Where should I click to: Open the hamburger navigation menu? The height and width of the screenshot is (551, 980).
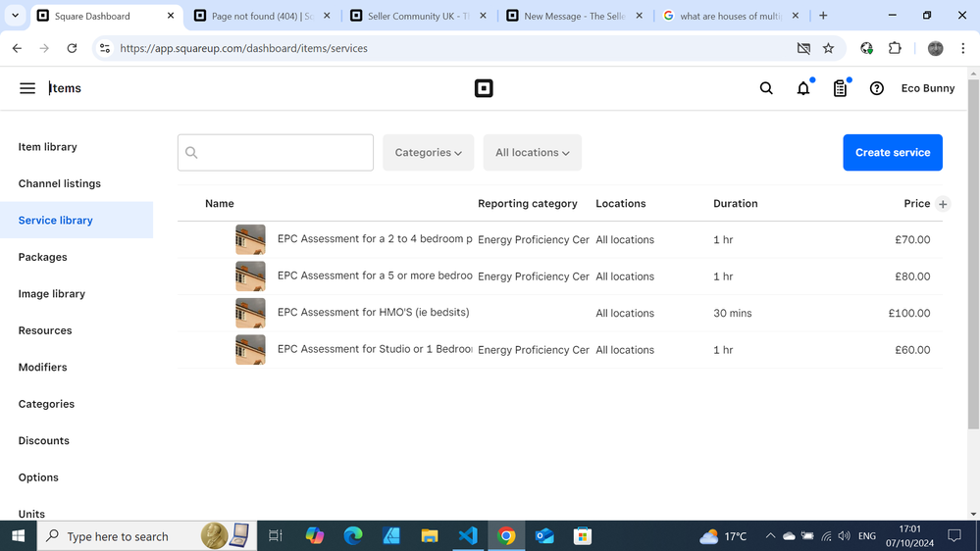pyautogui.click(x=27, y=88)
